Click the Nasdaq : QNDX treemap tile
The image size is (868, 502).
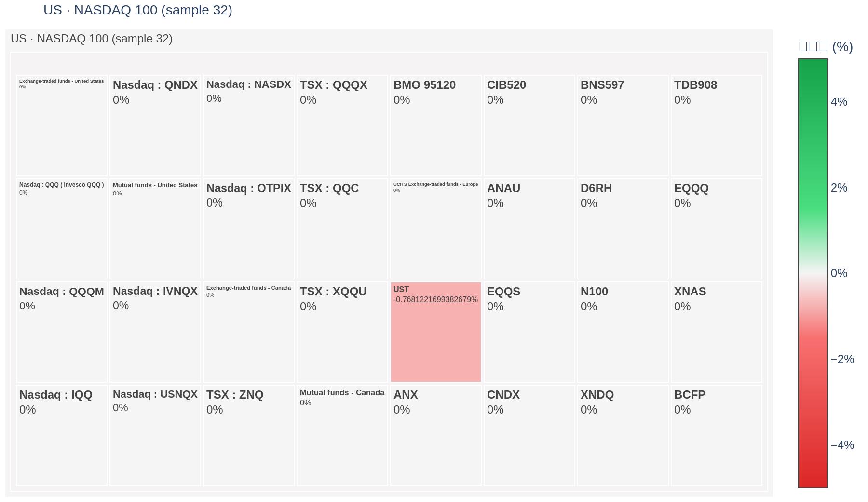(x=155, y=125)
